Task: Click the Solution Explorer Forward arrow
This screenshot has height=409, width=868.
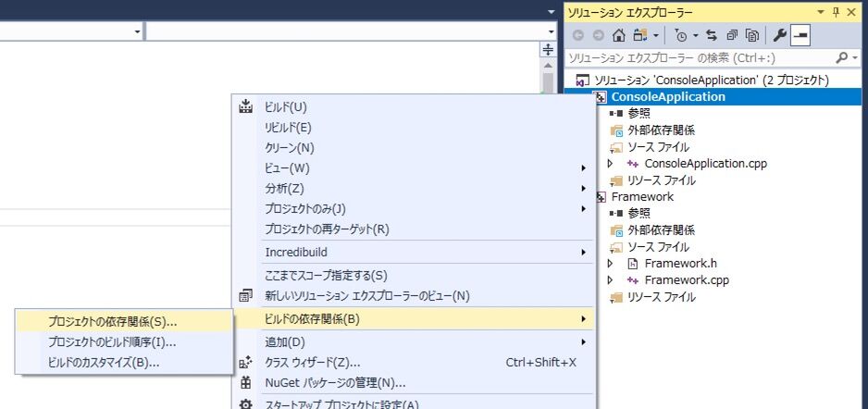Action: pos(598,35)
